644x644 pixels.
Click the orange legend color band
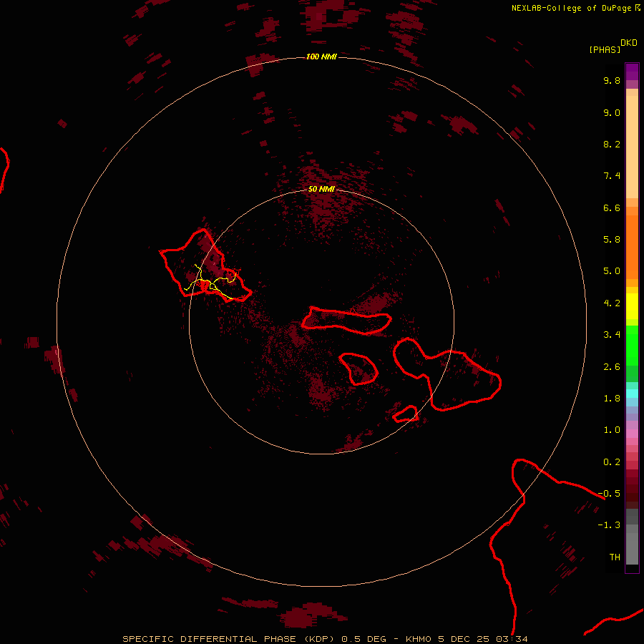coord(632,247)
